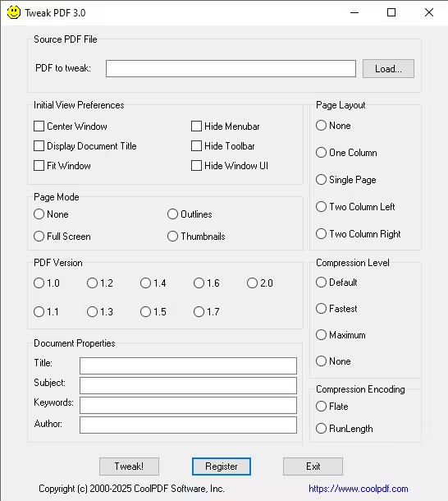Check the Hide Toolbar option
The height and width of the screenshot is (501, 448).
coord(196,146)
